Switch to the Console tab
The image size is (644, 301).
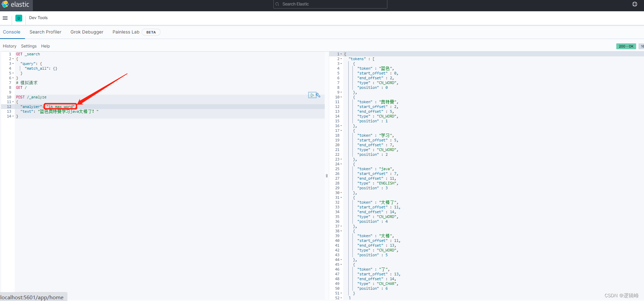pos(12,32)
